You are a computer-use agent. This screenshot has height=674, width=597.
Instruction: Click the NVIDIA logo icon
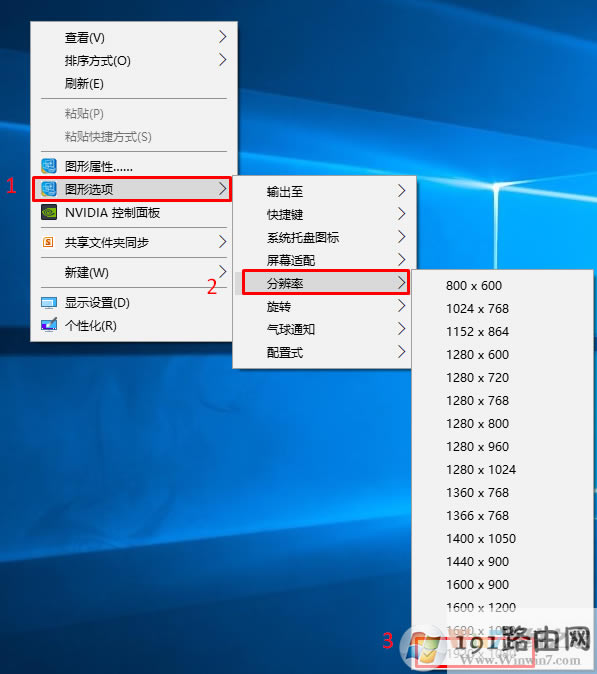pos(49,212)
